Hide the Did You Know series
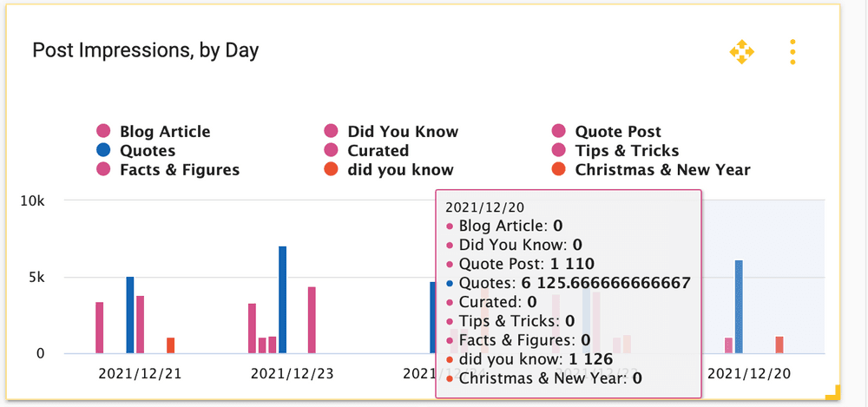This screenshot has width=868, height=407. [x=402, y=132]
